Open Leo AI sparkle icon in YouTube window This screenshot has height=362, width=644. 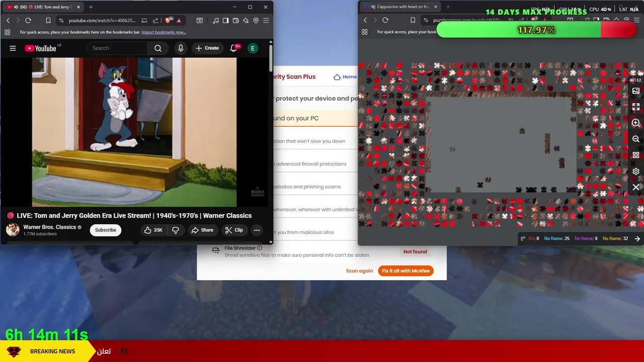[246, 21]
